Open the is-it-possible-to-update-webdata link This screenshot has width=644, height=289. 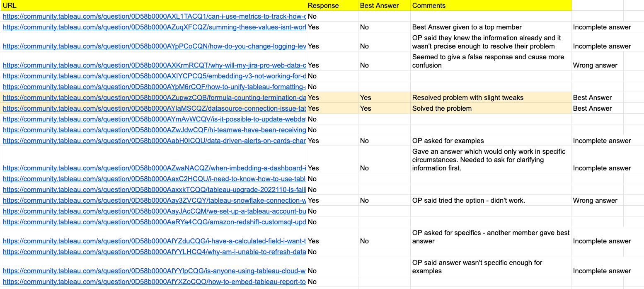pyautogui.click(x=154, y=119)
